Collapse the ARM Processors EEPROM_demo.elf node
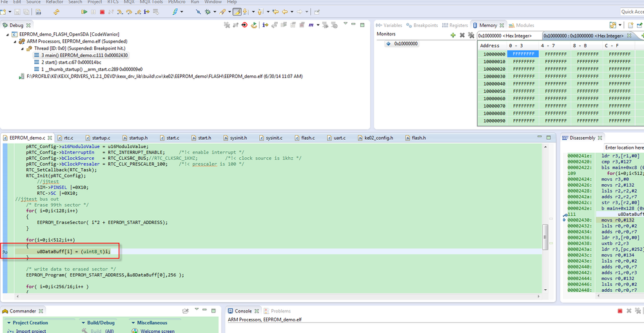The image size is (644, 333). (15, 41)
